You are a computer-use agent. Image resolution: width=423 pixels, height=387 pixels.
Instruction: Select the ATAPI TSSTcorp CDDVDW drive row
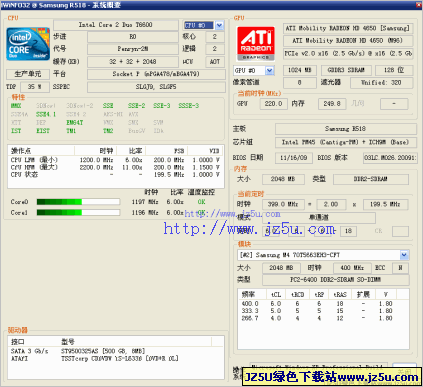coord(115,359)
